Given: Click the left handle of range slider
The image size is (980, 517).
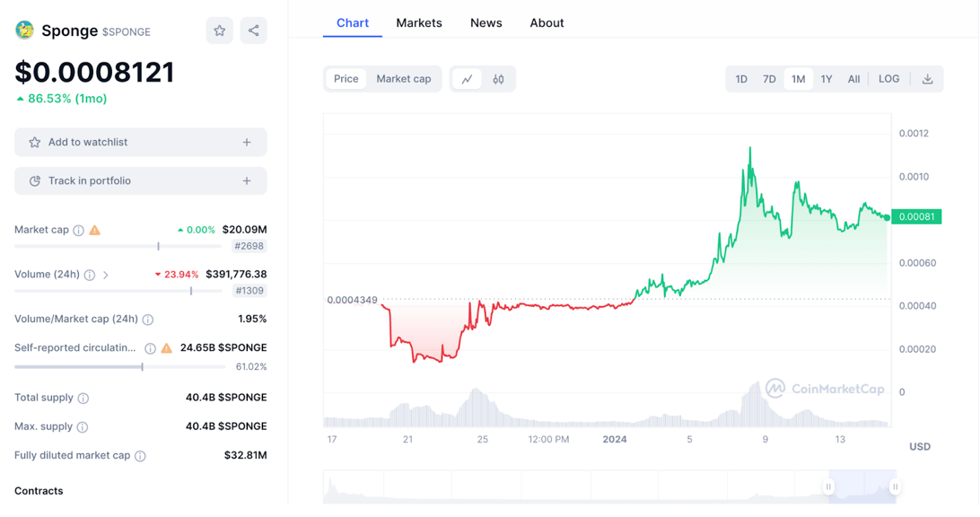Looking at the screenshot, I should (x=828, y=486).
